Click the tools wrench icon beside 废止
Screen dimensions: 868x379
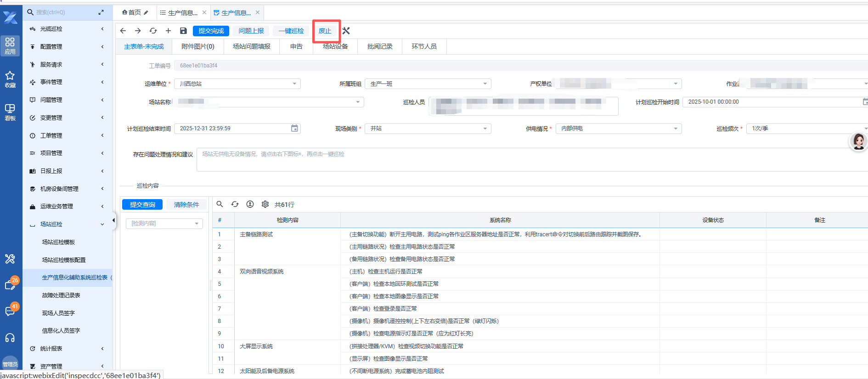tap(346, 31)
